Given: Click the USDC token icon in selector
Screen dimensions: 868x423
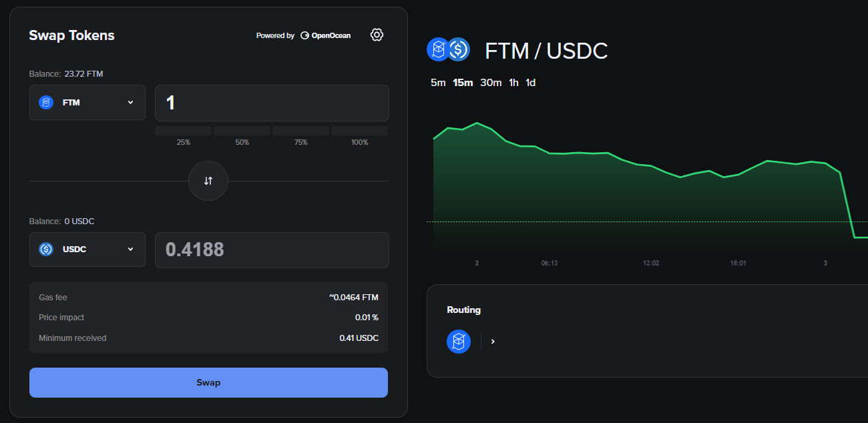Looking at the screenshot, I should point(46,249).
